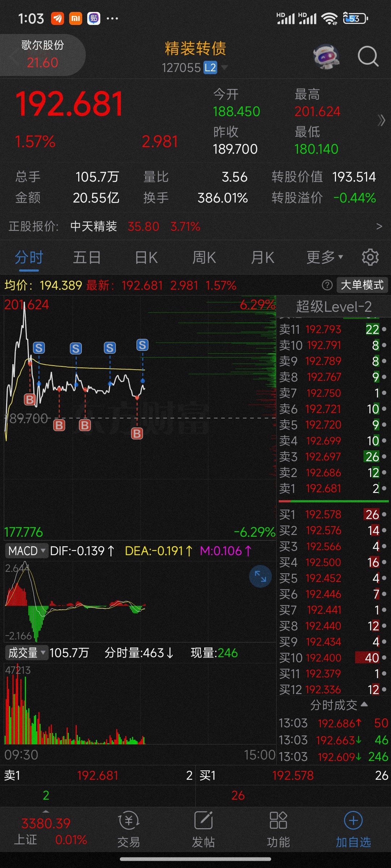This screenshot has width=391, height=868.
Task: Tap the 超级Level-2 header
Action: (334, 307)
